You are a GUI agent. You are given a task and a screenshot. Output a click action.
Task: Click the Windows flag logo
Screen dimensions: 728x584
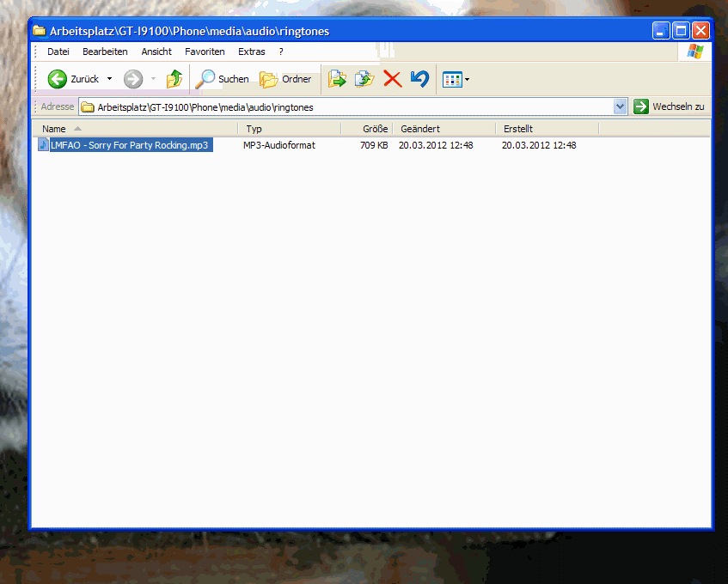[695, 52]
